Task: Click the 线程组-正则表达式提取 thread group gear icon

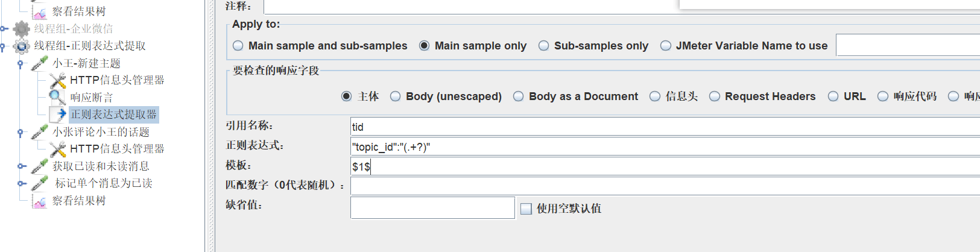Action: coord(21,46)
